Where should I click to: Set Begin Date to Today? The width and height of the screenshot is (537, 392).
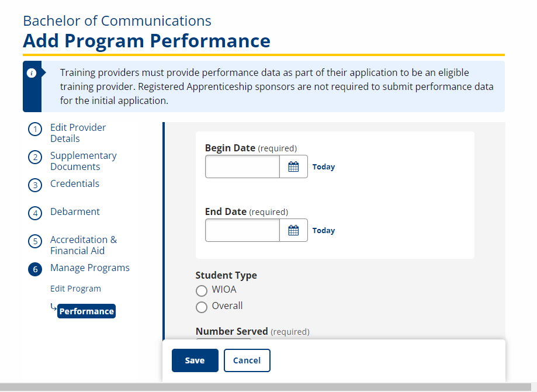323,167
